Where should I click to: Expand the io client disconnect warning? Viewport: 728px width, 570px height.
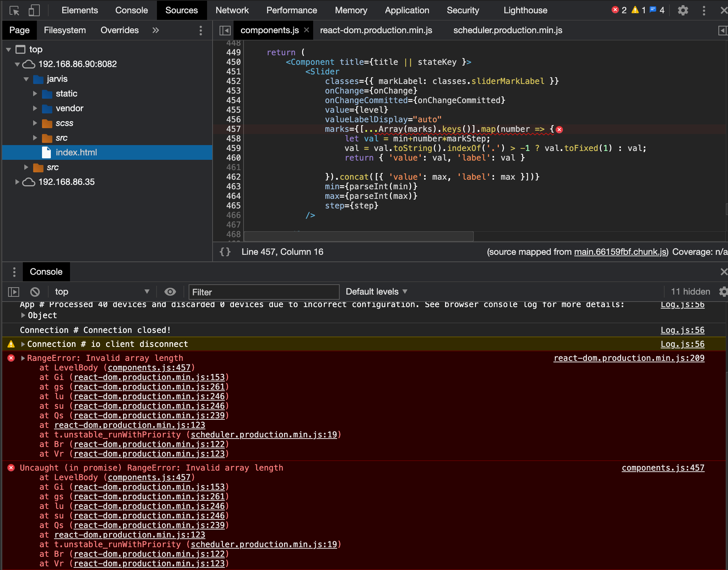pos(23,344)
